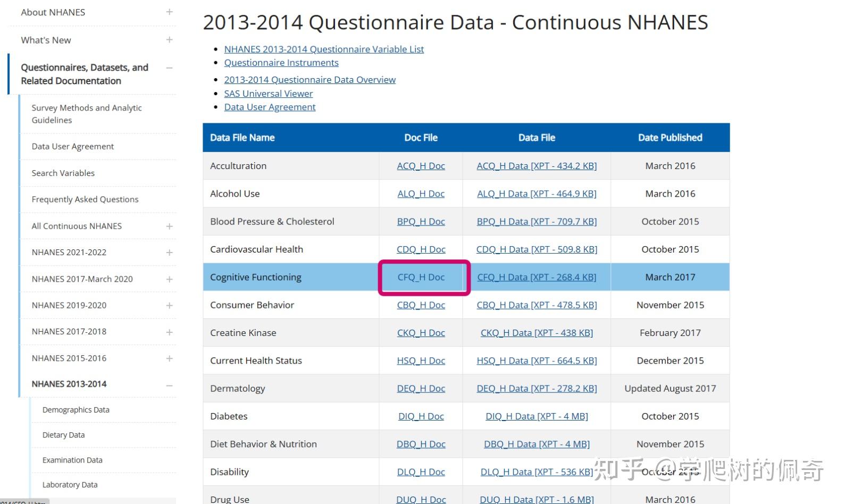
Task: Expand NHANES 2019-2020 plus icon
Action: tap(169, 306)
